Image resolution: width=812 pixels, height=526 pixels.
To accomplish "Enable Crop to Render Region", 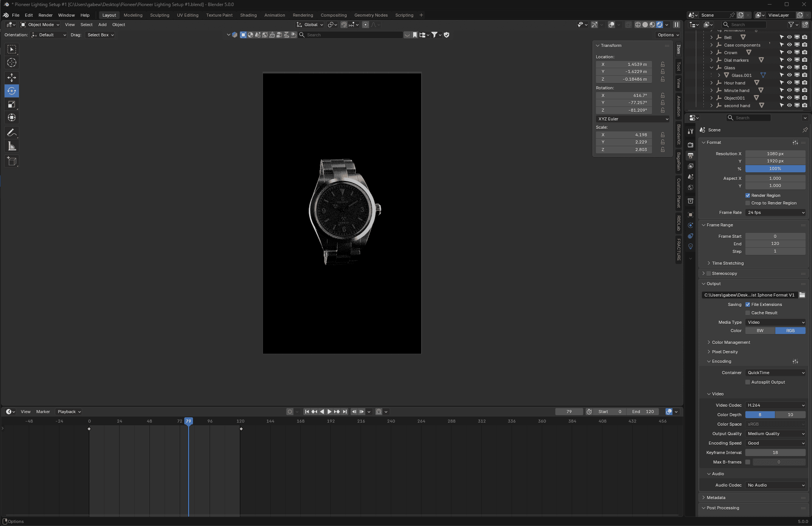I will (x=748, y=203).
